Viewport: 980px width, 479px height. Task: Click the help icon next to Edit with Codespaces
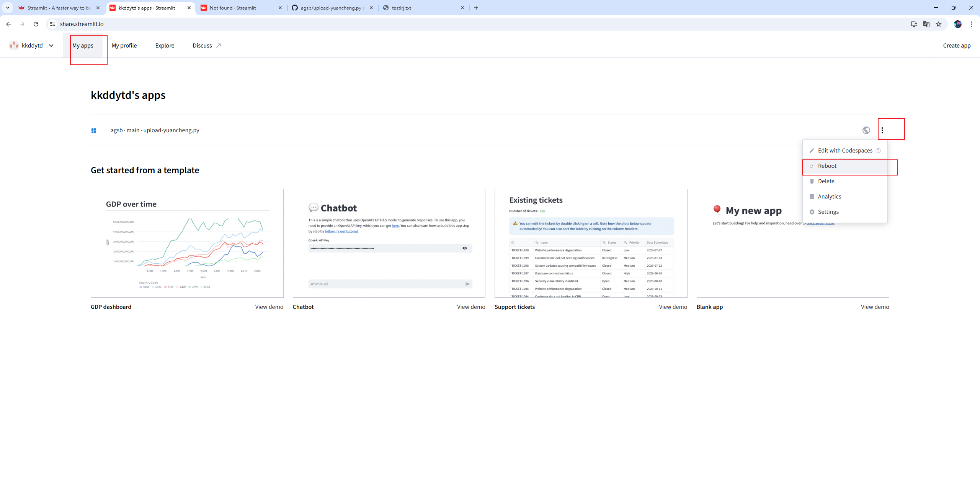pos(878,151)
